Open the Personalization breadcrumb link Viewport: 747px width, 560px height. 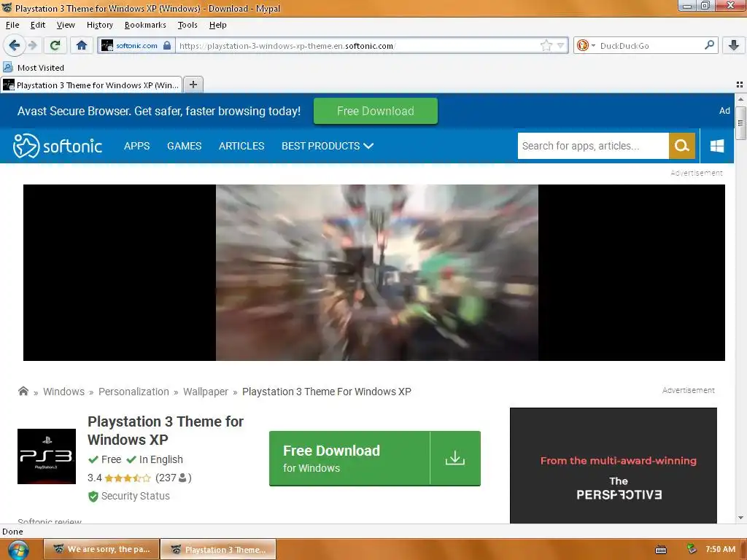(133, 392)
